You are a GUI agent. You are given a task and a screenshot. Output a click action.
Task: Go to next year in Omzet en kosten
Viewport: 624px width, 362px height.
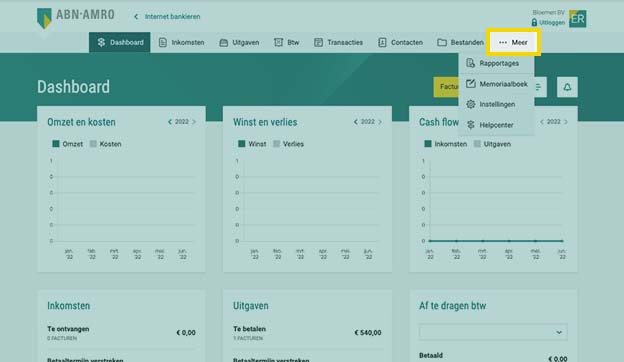pyautogui.click(x=194, y=122)
